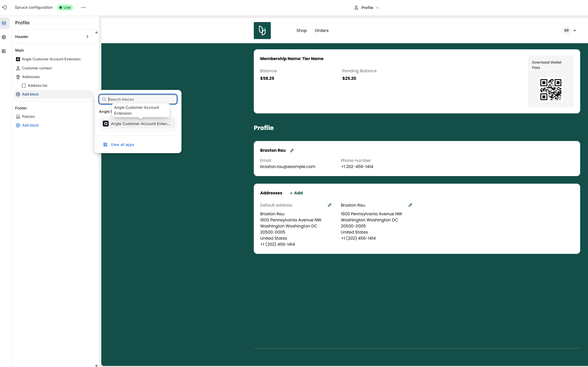Focus the Search blocks field

pos(141,99)
